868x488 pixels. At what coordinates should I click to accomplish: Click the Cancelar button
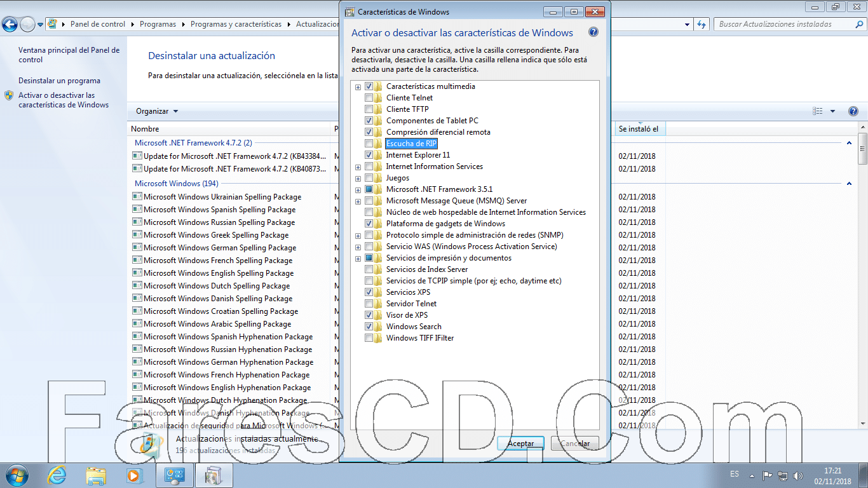point(575,444)
